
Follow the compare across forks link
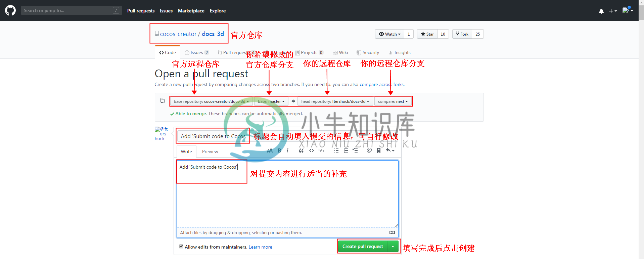point(382,85)
